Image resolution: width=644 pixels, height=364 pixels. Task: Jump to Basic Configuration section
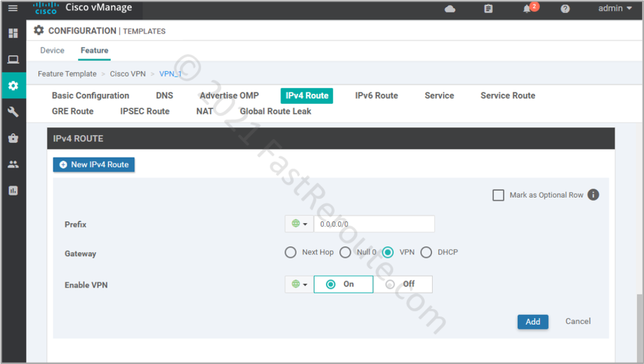(x=91, y=96)
